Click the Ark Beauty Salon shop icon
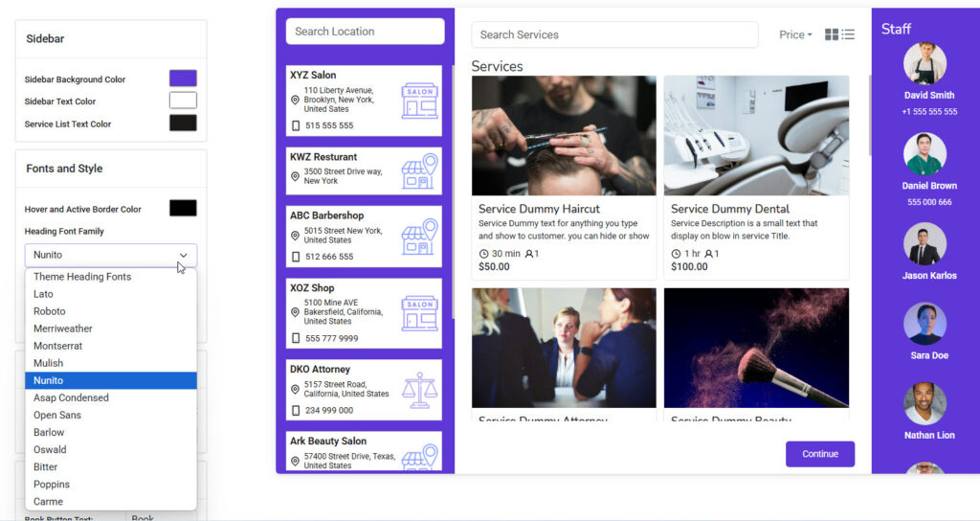 pos(420,457)
